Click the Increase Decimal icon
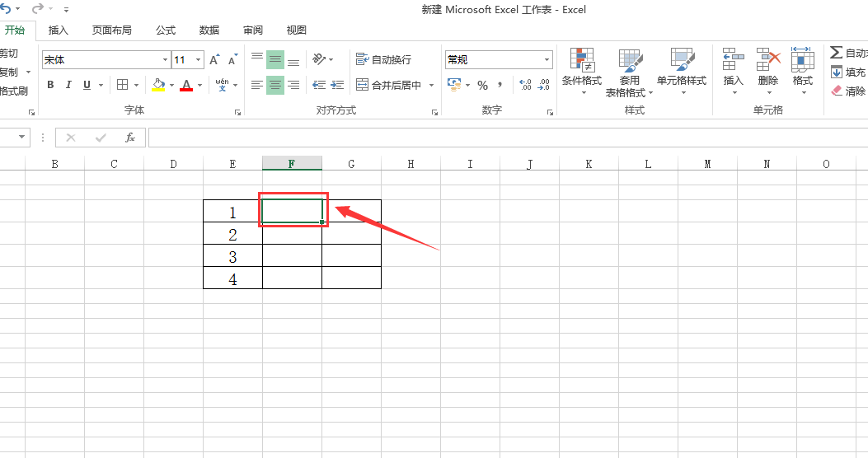868x458 pixels. pyautogui.click(x=525, y=85)
